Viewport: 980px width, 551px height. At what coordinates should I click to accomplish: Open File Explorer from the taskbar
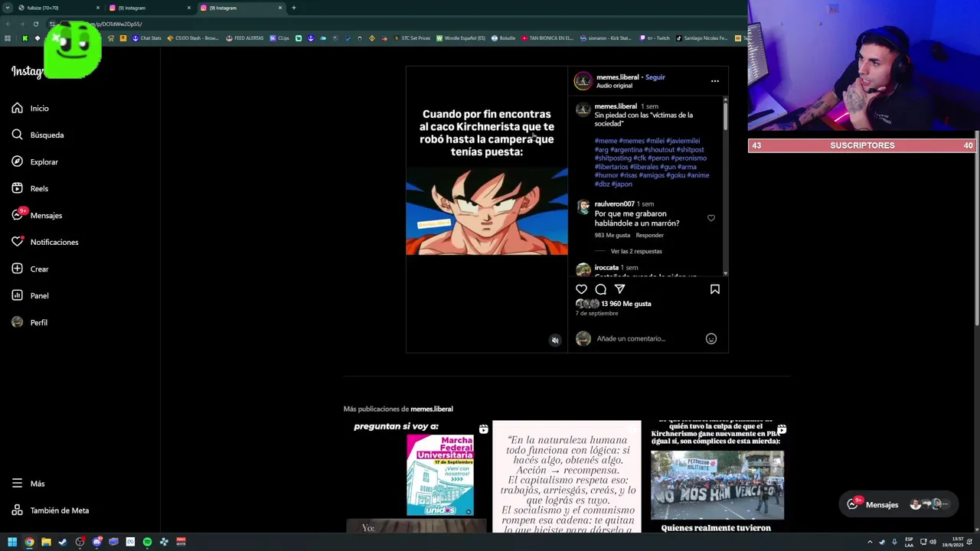[46, 543]
